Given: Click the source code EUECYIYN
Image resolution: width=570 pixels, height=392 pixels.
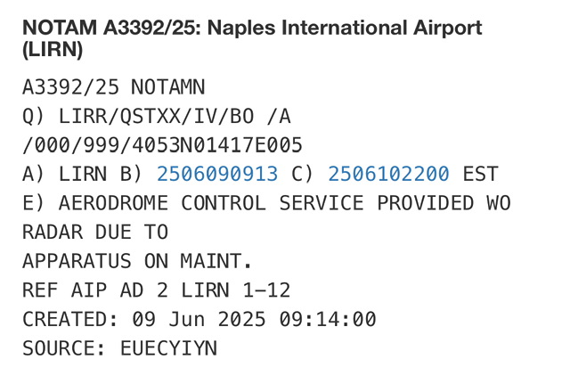Looking at the screenshot, I should pos(168,347).
